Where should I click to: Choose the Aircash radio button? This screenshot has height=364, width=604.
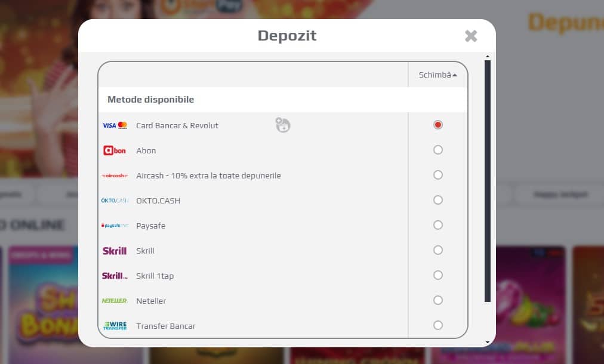(438, 175)
